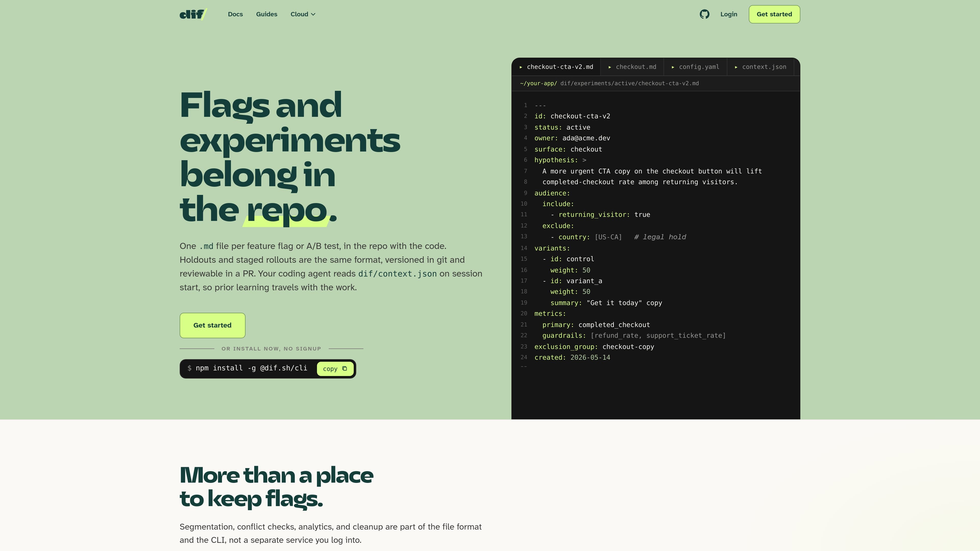Image resolution: width=980 pixels, height=551 pixels.
Task: Copy the npm install command
Action: tap(335, 368)
